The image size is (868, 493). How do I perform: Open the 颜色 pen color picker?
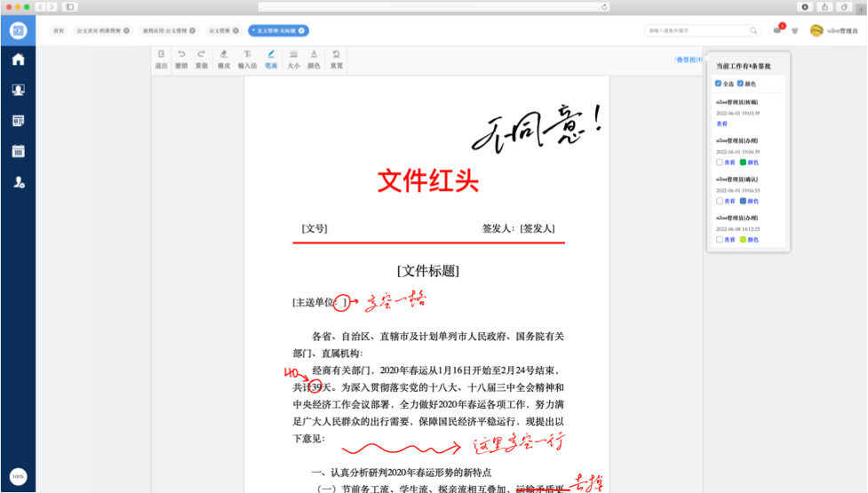pyautogui.click(x=314, y=59)
